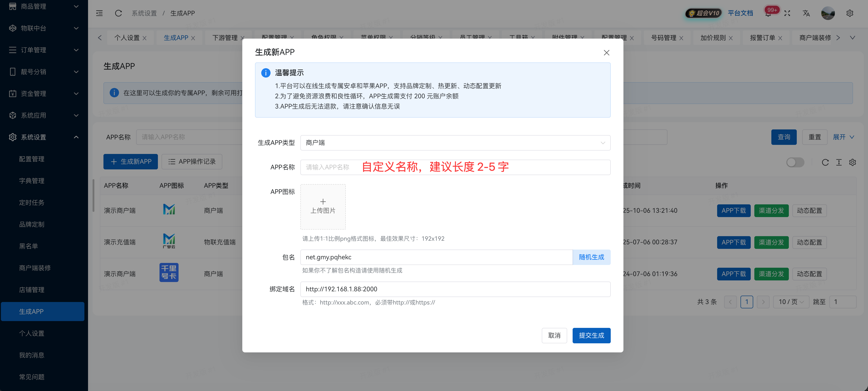Switch the table display toggle
Image resolution: width=868 pixels, height=391 pixels.
point(795,162)
